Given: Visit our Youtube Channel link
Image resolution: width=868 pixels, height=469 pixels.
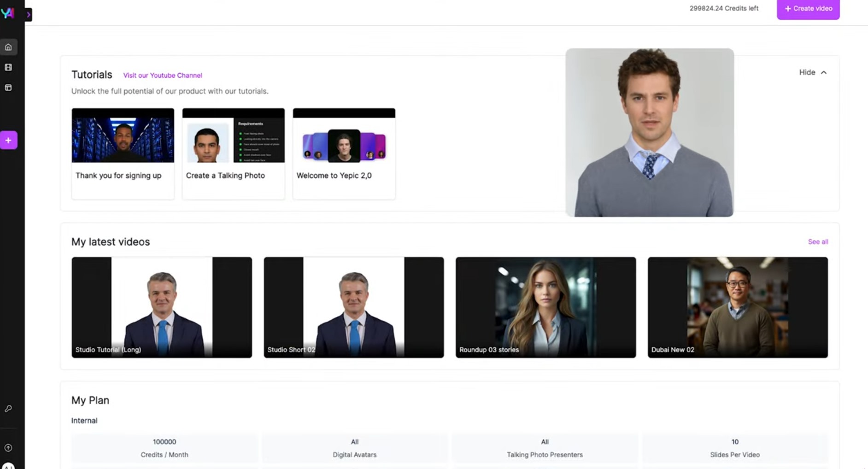Looking at the screenshot, I should click(x=163, y=75).
